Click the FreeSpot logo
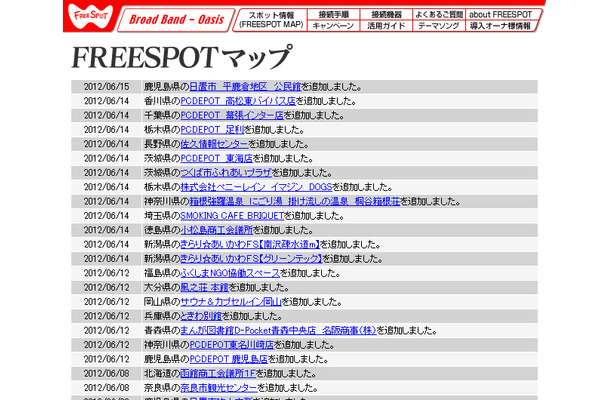610x400 pixels. (90, 16)
